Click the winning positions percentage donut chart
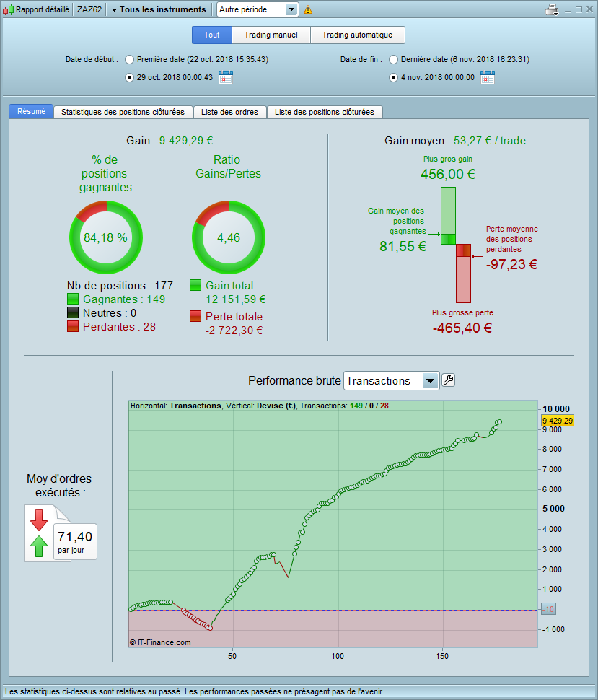The height and width of the screenshot is (700, 598). point(106,237)
